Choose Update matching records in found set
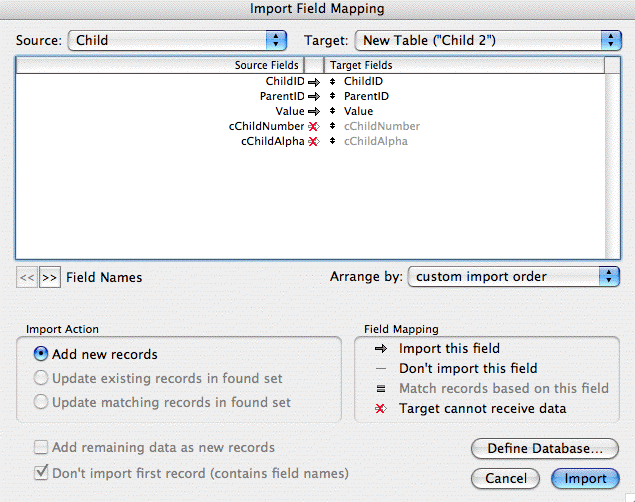635x502 pixels. [x=42, y=402]
